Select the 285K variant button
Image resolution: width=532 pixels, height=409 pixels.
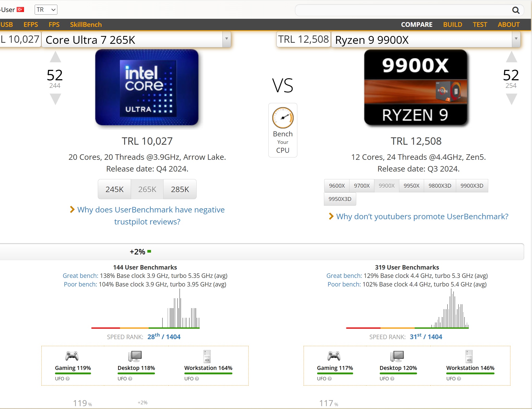(180, 189)
